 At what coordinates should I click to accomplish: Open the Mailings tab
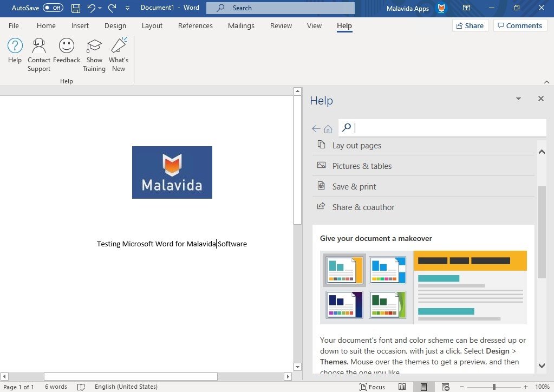tap(241, 26)
